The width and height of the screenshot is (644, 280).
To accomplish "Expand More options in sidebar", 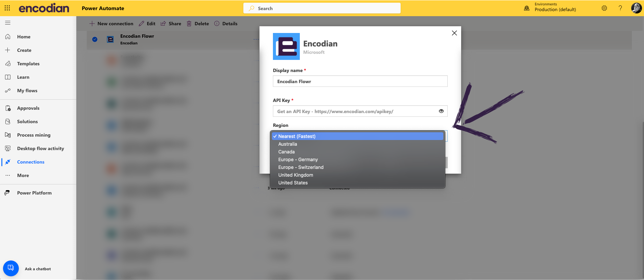I will (23, 175).
